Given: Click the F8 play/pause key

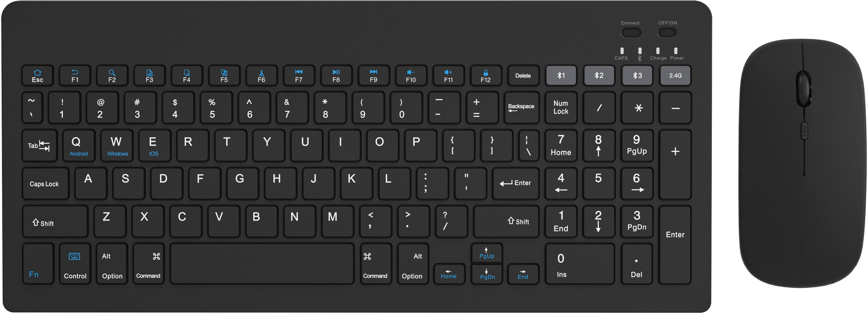Looking at the screenshot, I should tap(336, 76).
